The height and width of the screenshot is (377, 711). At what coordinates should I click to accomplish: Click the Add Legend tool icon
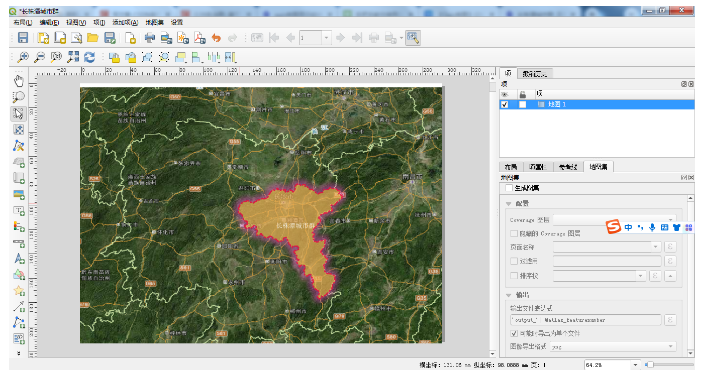coord(19,226)
